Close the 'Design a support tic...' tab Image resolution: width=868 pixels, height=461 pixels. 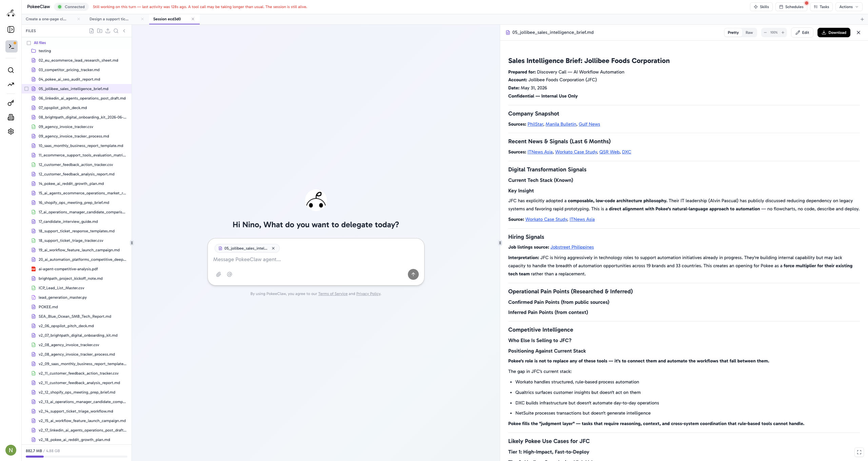tap(142, 19)
